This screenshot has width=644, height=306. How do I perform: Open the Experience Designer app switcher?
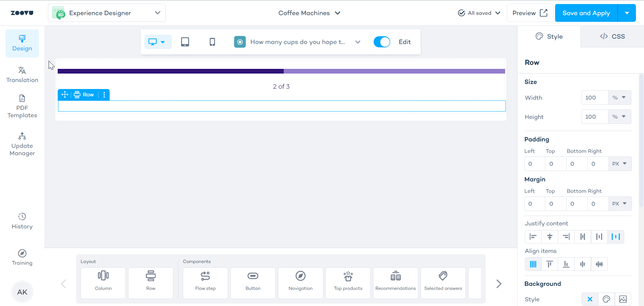click(107, 13)
